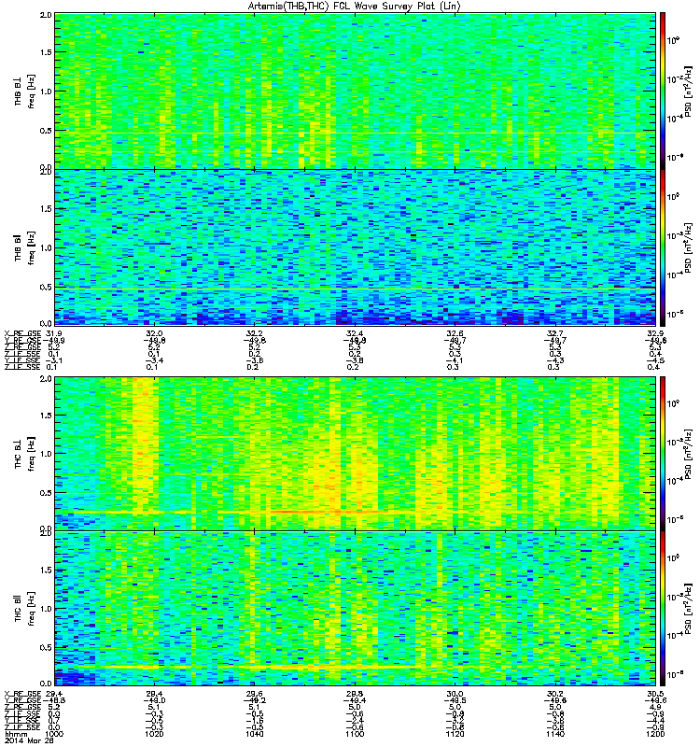Select the 'THC B∥ freq [Hz]' axis label
The height and width of the screenshot is (747, 700).
click(x=24, y=609)
